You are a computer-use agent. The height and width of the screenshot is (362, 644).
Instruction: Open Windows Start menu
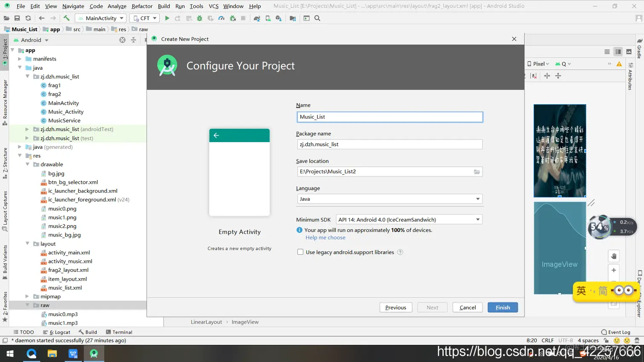(10, 353)
